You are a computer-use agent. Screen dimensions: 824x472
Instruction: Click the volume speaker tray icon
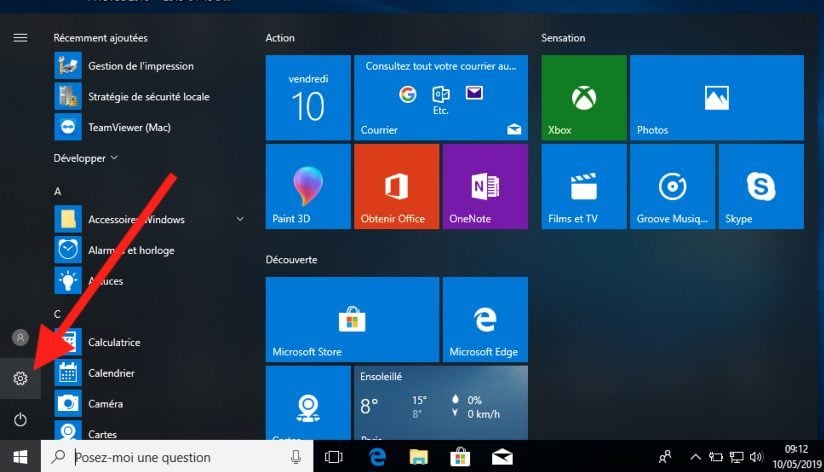(x=756, y=457)
